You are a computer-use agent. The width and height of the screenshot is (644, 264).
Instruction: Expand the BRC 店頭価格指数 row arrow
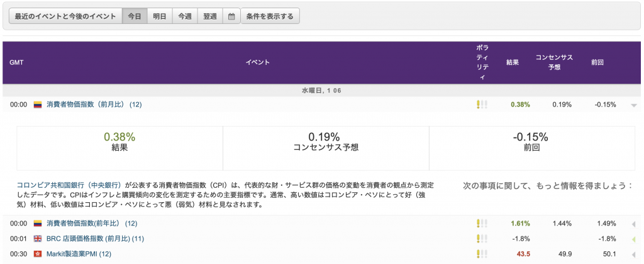[x=635, y=239]
